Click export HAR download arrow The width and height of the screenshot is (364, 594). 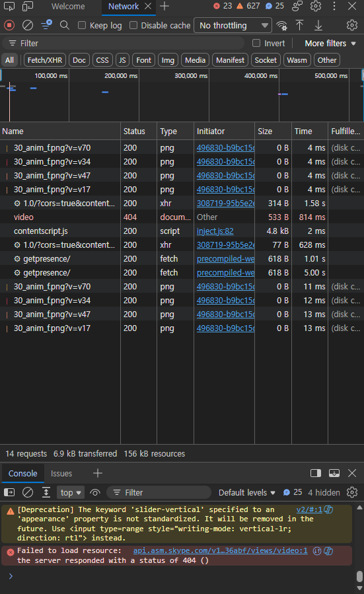point(318,25)
